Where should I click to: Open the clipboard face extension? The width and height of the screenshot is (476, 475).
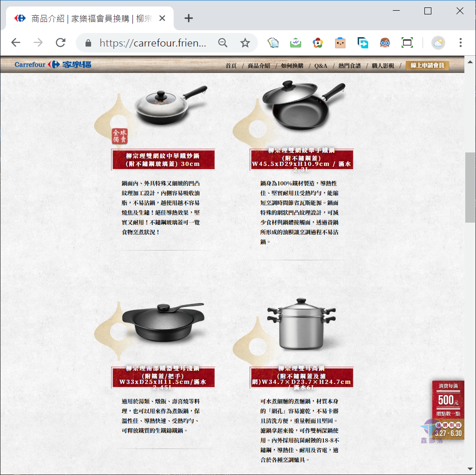click(340, 43)
